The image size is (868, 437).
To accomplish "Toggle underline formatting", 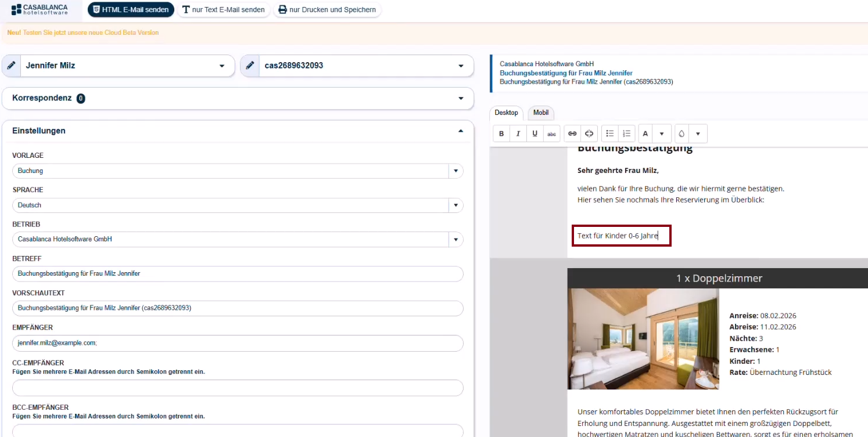I will point(535,133).
